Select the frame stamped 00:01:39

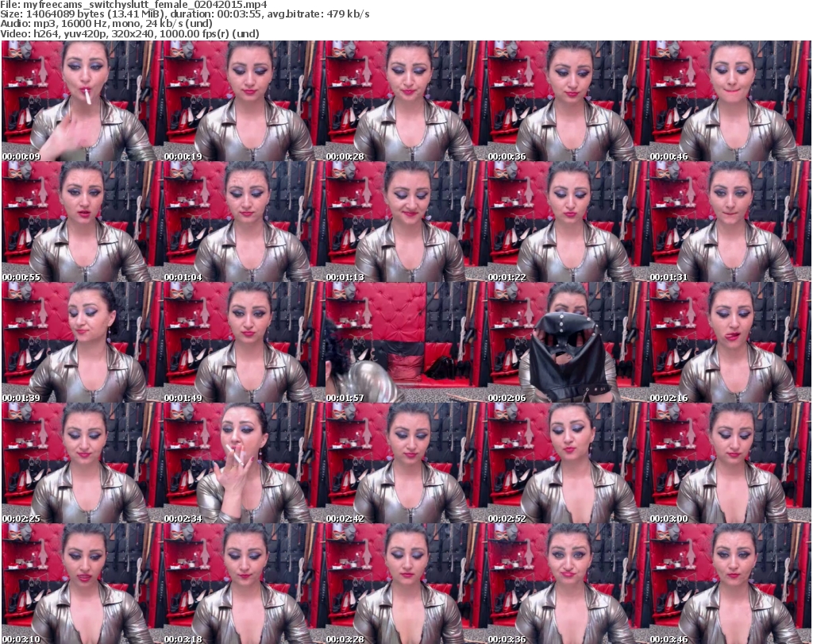(82, 343)
